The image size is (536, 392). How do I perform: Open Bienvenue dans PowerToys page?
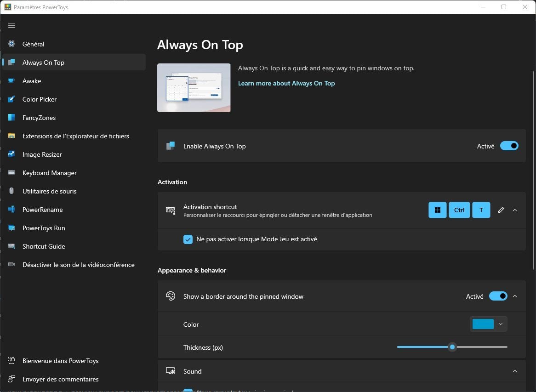coord(74,361)
